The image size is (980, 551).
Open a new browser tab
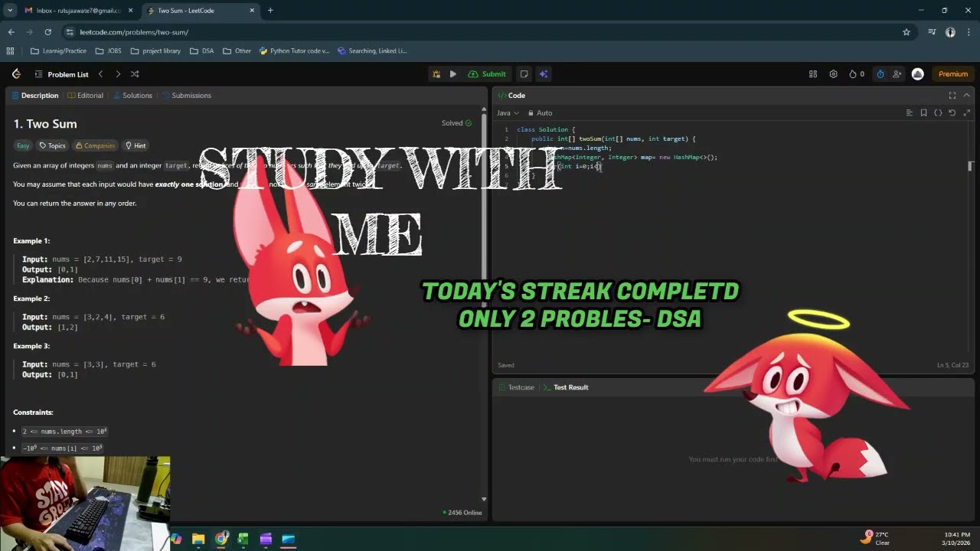[270, 11]
